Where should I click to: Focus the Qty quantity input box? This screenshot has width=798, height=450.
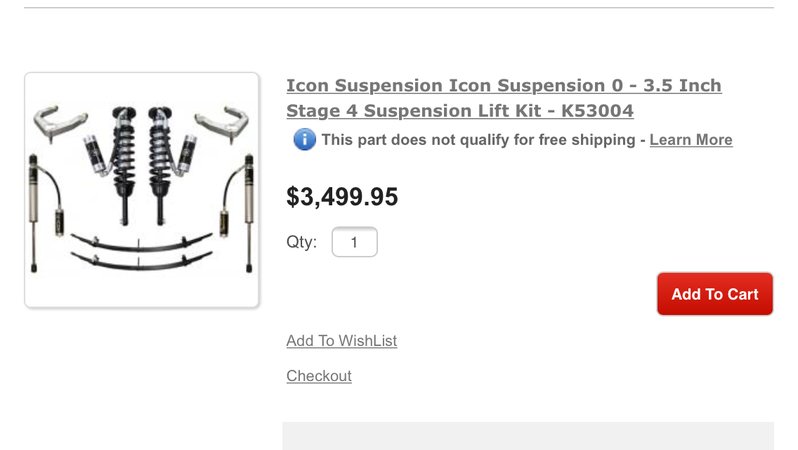point(354,242)
